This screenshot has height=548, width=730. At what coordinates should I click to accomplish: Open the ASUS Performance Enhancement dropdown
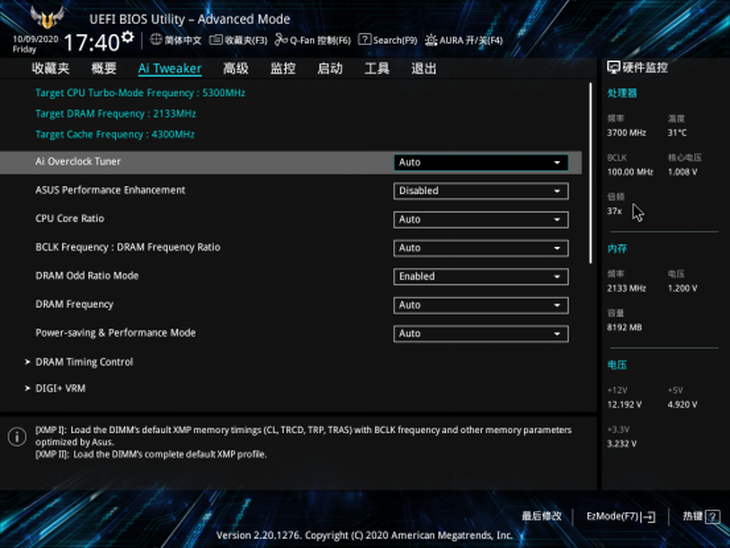click(480, 191)
